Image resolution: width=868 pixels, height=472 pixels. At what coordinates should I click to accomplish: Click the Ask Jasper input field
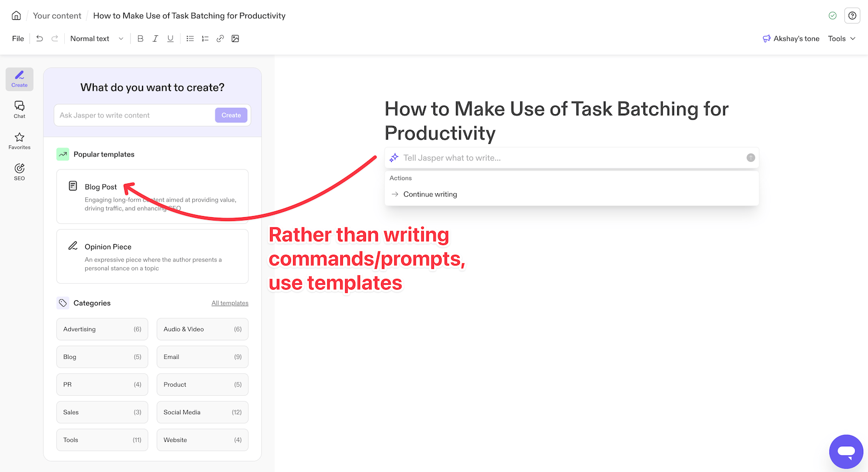click(x=134, y=115)
